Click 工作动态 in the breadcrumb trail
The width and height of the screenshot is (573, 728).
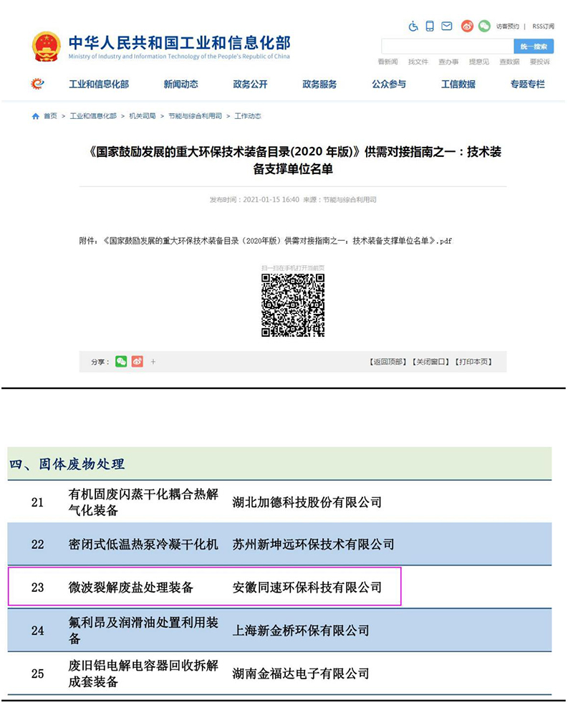point(248,116)
